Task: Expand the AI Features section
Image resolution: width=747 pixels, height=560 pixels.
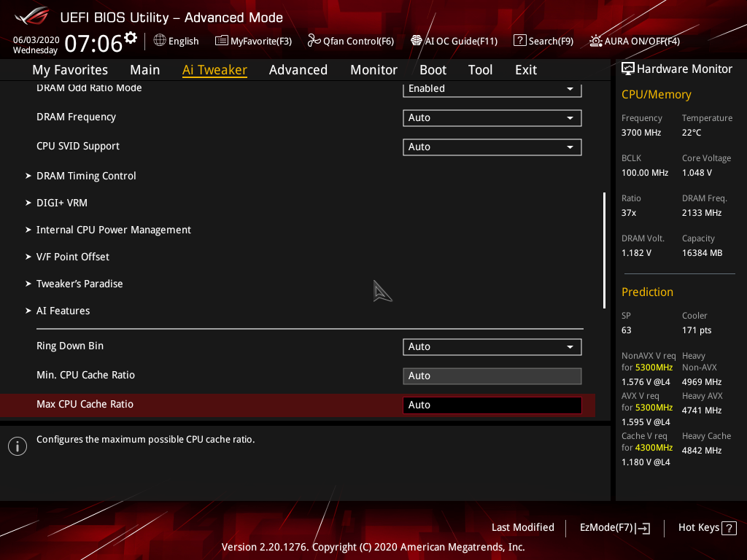Action: (63, 311)
